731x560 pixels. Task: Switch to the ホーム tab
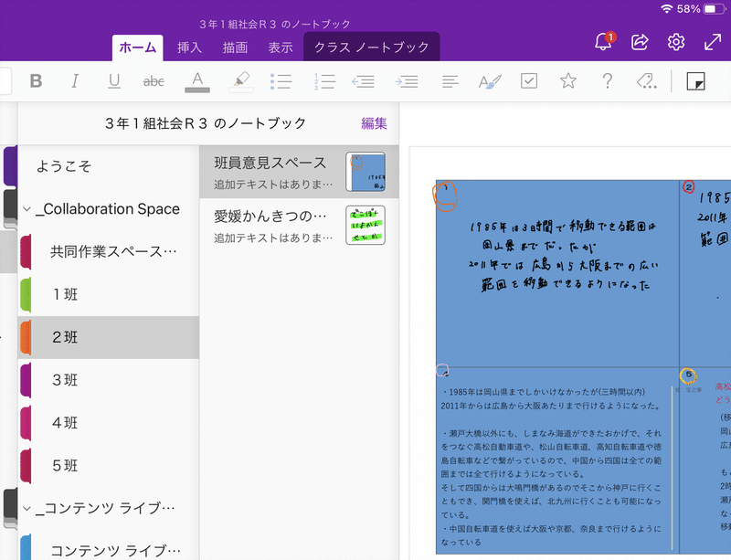click(138, 48)
